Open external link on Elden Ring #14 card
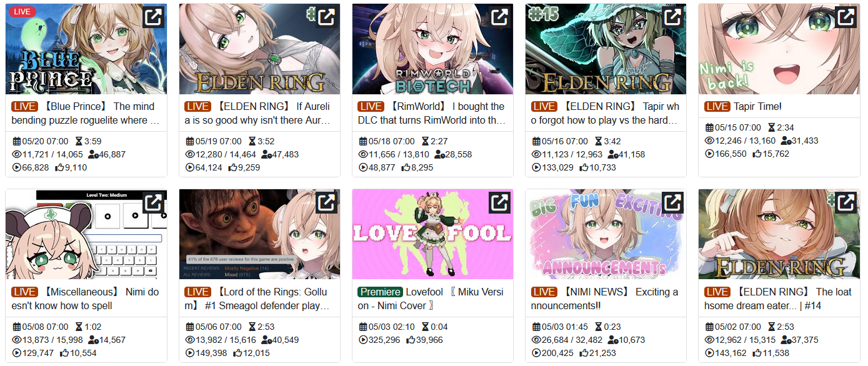Screen dimensions: 868x366 click(846, 202)
